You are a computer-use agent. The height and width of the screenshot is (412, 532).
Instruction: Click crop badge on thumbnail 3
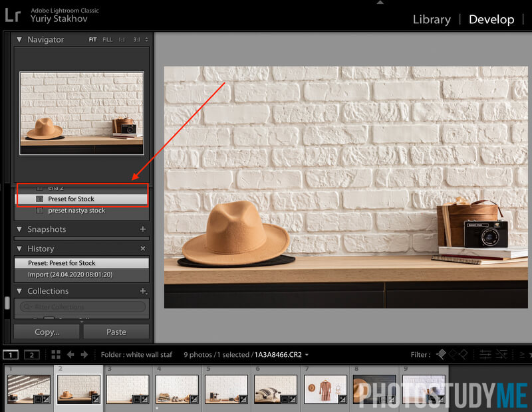136,399
